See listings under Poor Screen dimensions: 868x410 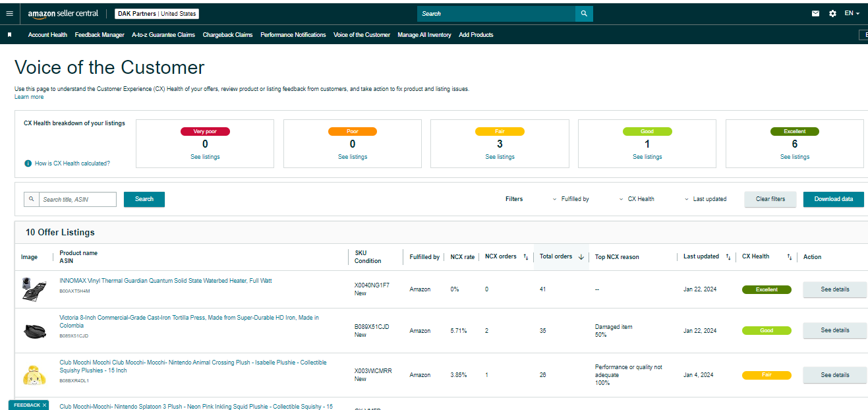coord(353,157)
